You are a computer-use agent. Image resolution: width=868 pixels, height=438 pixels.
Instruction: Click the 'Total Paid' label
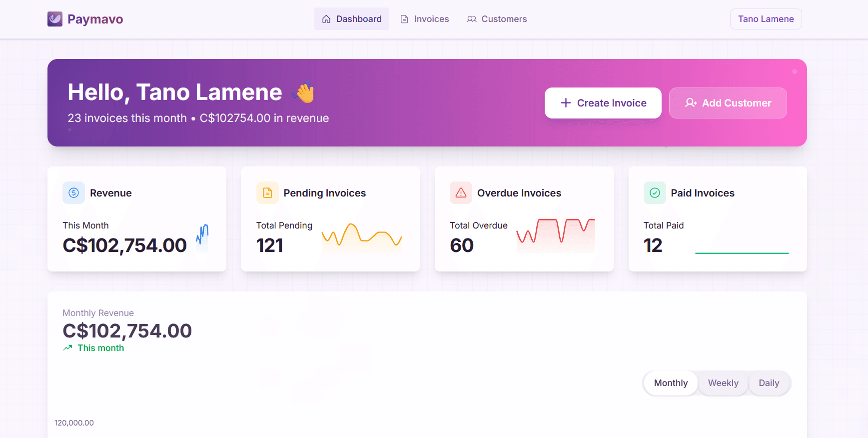664,225
